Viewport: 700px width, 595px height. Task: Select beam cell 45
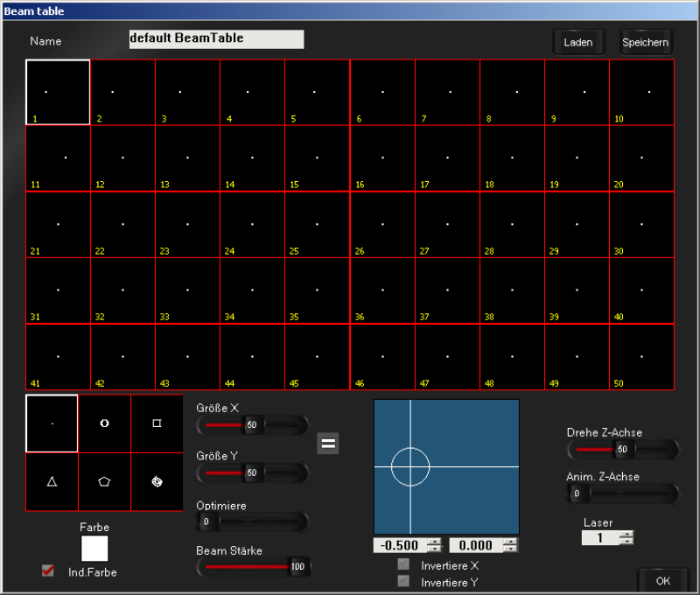tap(318, 357)
